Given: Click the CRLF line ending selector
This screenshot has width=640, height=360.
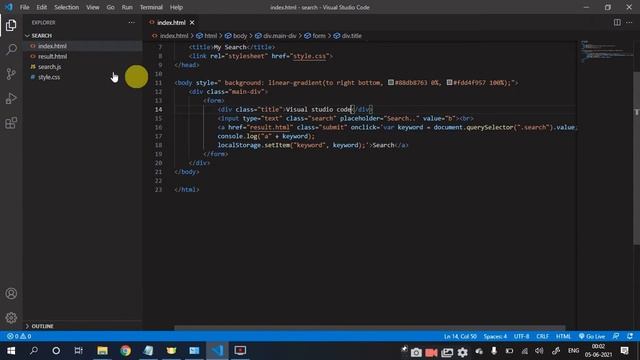Looking at the screenshot, I should 542,336.
